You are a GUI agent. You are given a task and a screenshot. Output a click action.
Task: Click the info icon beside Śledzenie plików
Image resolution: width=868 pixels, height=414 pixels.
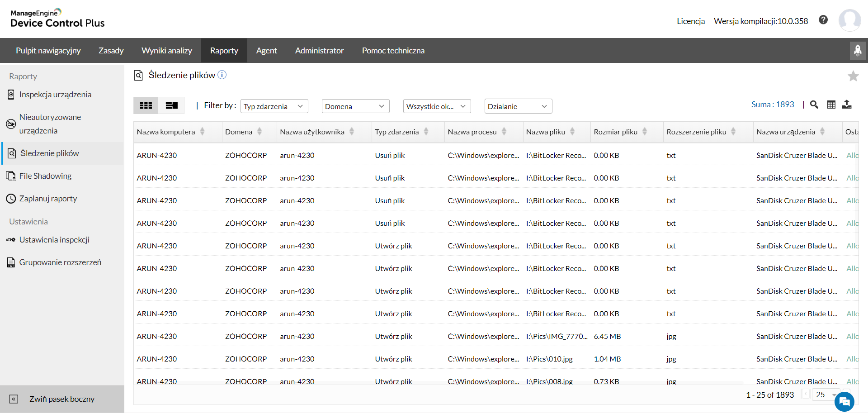click(222, 75)
